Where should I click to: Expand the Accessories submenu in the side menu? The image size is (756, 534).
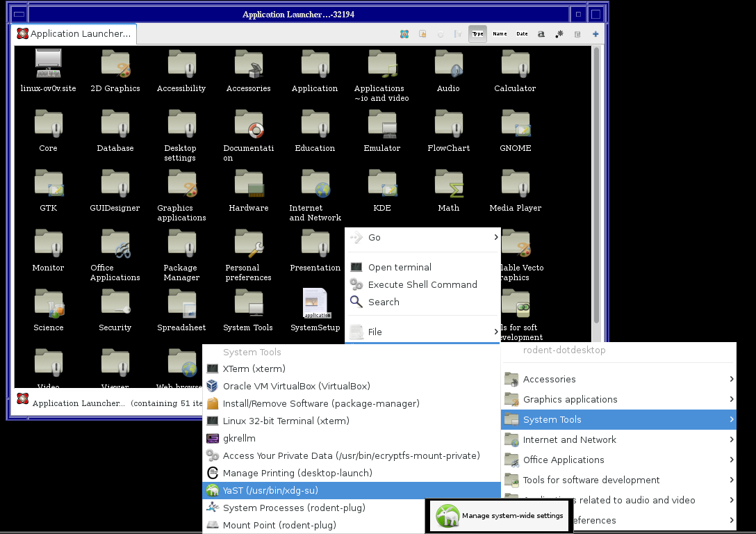(x=618, y=379)
